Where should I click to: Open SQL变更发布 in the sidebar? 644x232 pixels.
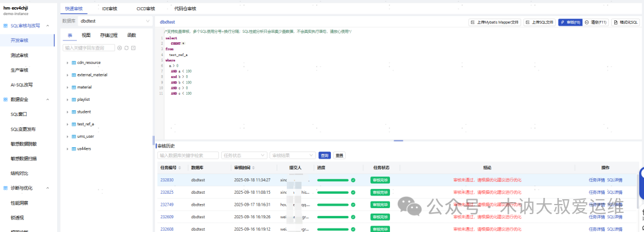(23, 129)
